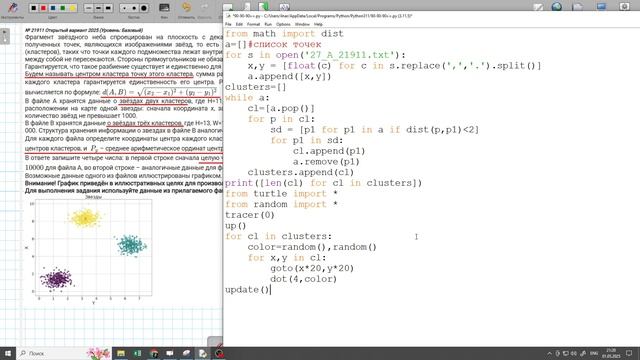Open the Options menu in IDLE
This screenshot has height=360, width=640.
[283, 24]
